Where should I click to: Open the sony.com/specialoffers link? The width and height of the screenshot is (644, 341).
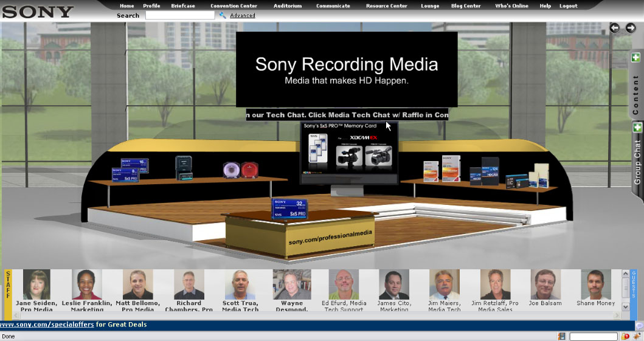[47, 324]
